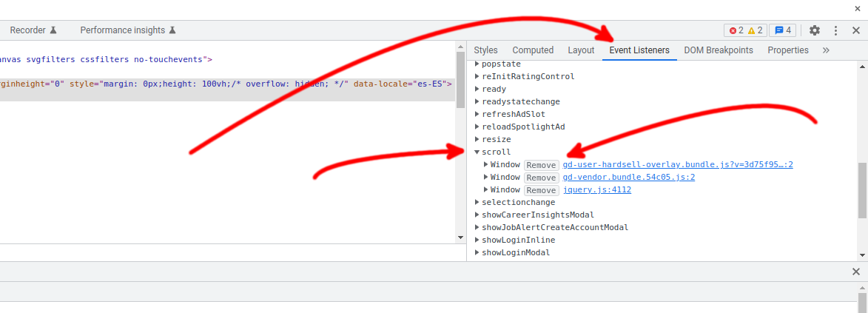This screenshot has height=313, width=868.
Task: Select the DOM Breakpoints tab
Action: coord(718,50)
